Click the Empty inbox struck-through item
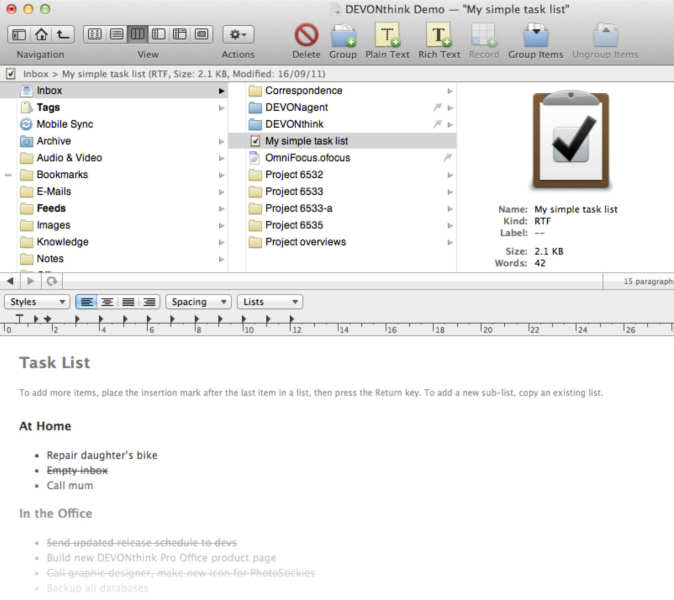Viewport: 674px width, 600px height. (77, 471)
